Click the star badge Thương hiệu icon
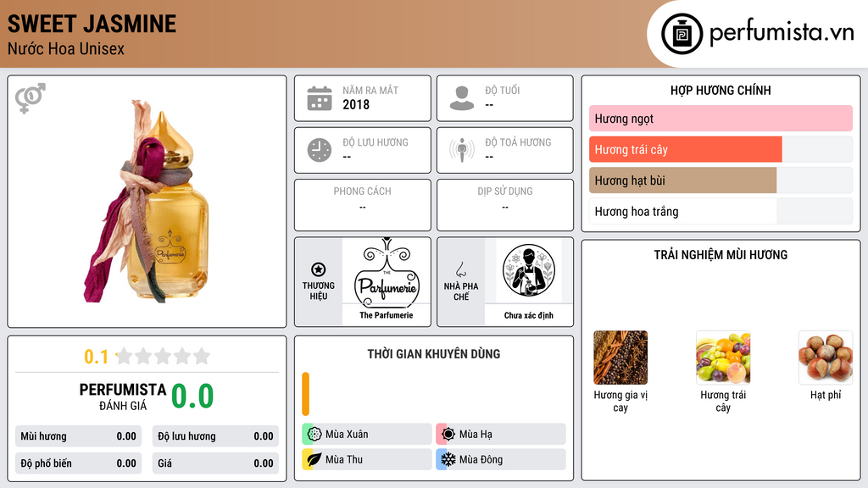The width and height of the screenshot is (868, 488). coord(319,269)
